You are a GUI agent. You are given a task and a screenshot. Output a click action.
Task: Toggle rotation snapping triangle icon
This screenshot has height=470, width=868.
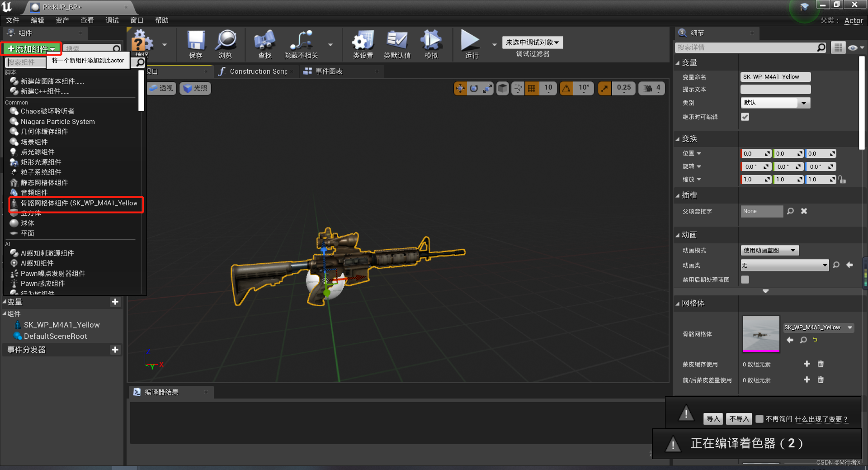pyautogui.click(x=566, y=88)
